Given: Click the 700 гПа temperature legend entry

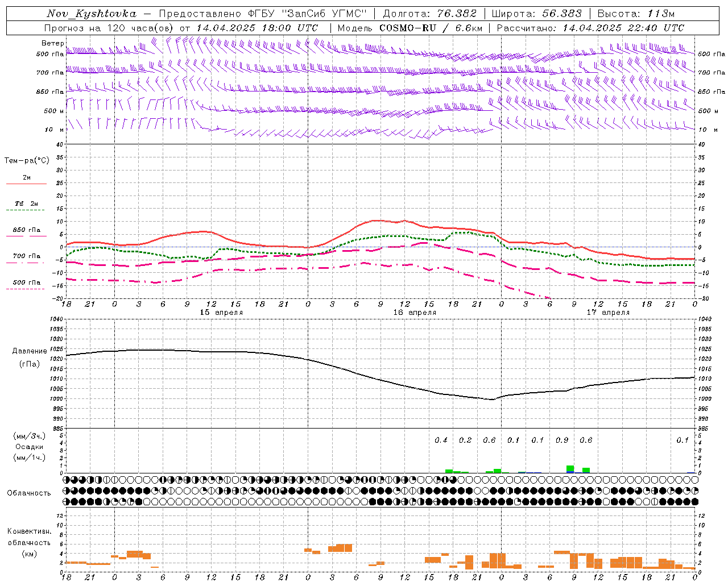Looking at the screenshot, I should 27,256.
